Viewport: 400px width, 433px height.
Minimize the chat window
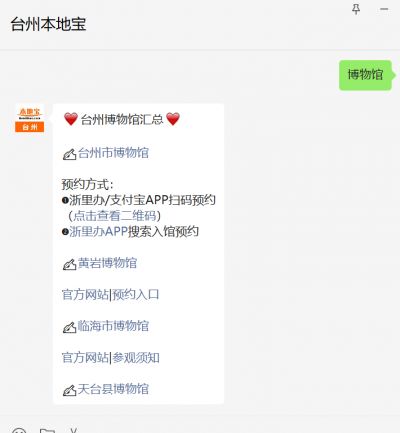pyautogui.click(x=384, y=9)
